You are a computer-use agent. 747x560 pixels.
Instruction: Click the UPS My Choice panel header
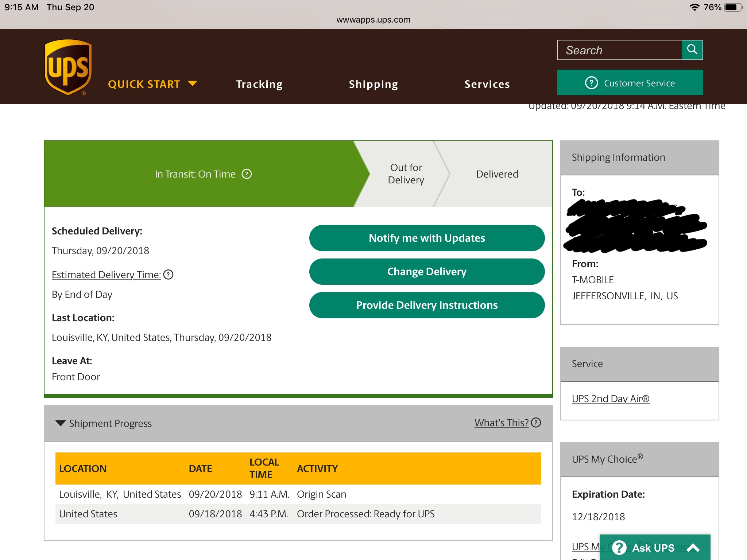coord(639,459)
